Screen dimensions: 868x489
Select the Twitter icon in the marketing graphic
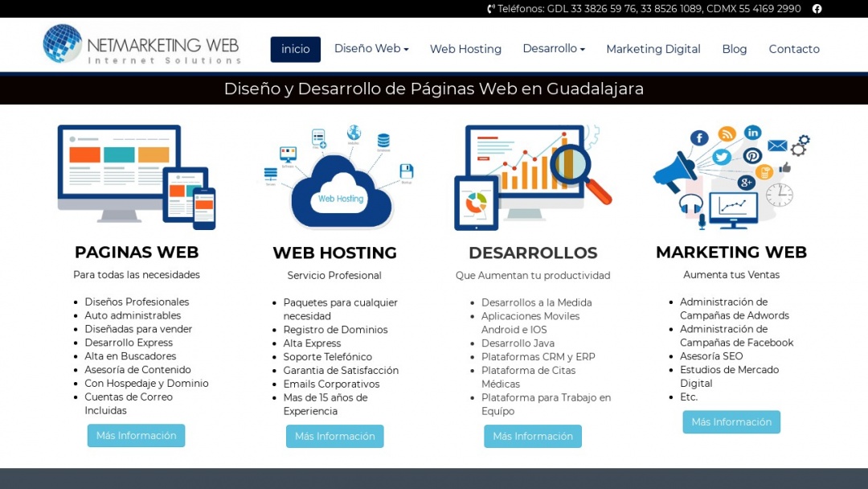[723, 156]
